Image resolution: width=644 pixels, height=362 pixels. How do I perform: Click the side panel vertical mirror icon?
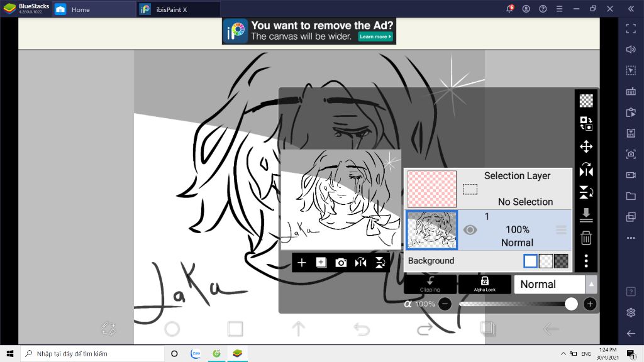click(x=586, y=192)
